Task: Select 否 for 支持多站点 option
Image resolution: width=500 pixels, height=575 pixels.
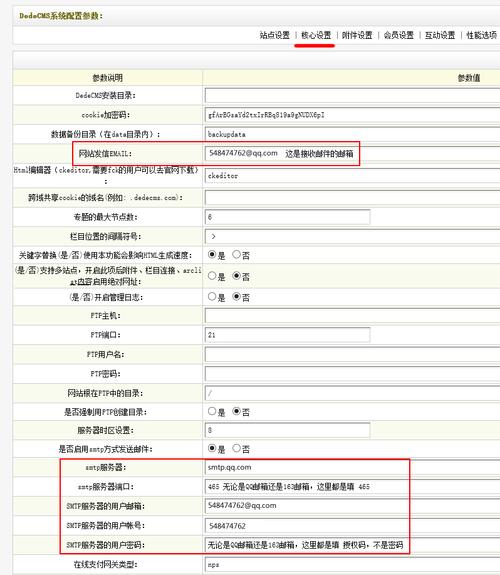Action: [236, 276]
